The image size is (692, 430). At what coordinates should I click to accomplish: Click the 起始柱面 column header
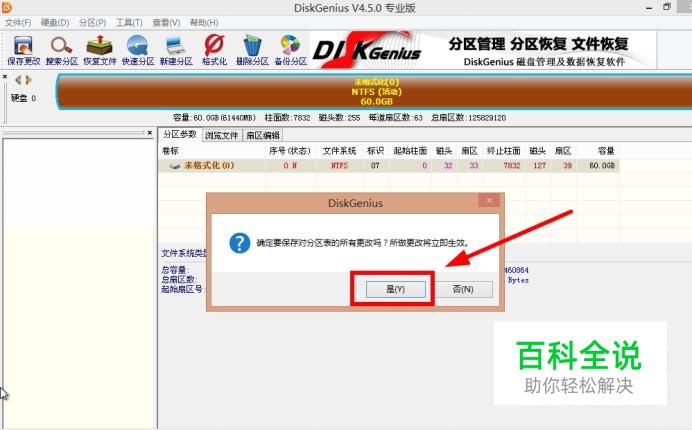410,151
